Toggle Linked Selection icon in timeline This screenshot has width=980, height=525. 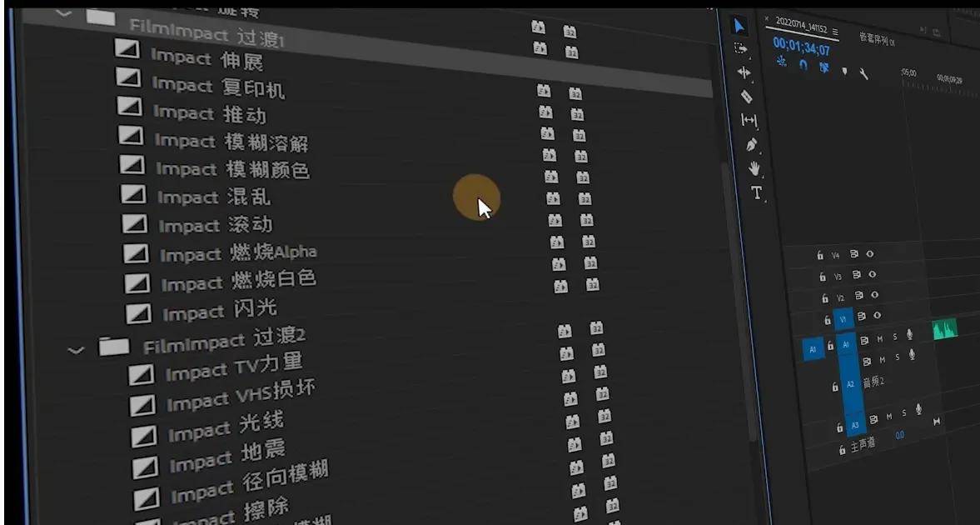click(823, 67)
